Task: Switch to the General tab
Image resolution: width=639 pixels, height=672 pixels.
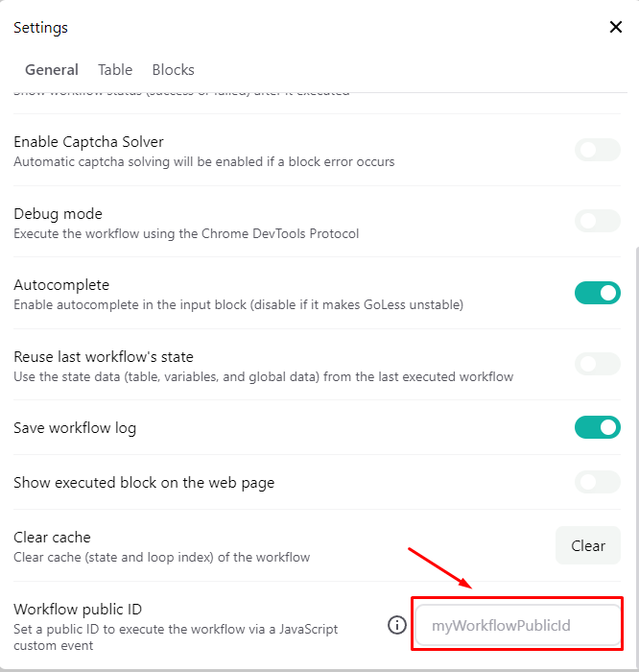Action: click(52, 70)
